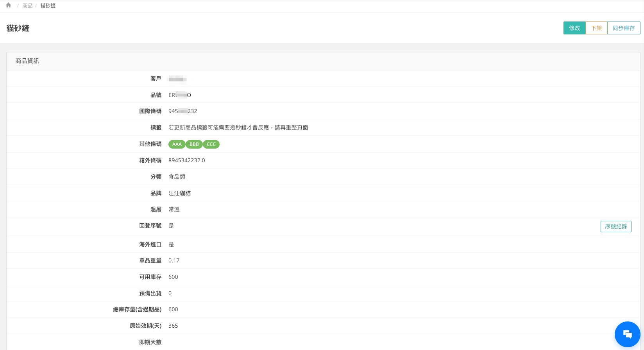644x350 pixels.
Task: Select the AAA barcode tag
Action: pyautogui.click(x=177, y=144)
